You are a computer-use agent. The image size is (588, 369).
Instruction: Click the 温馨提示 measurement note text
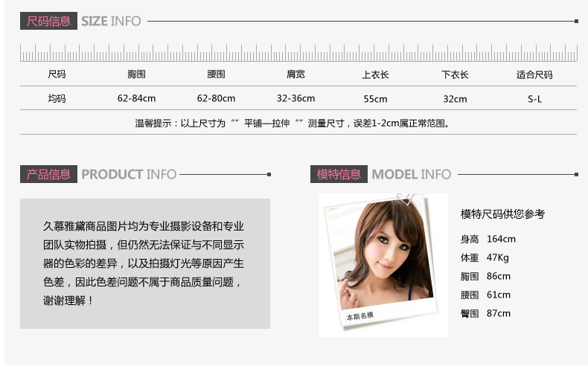click(293, 123)
